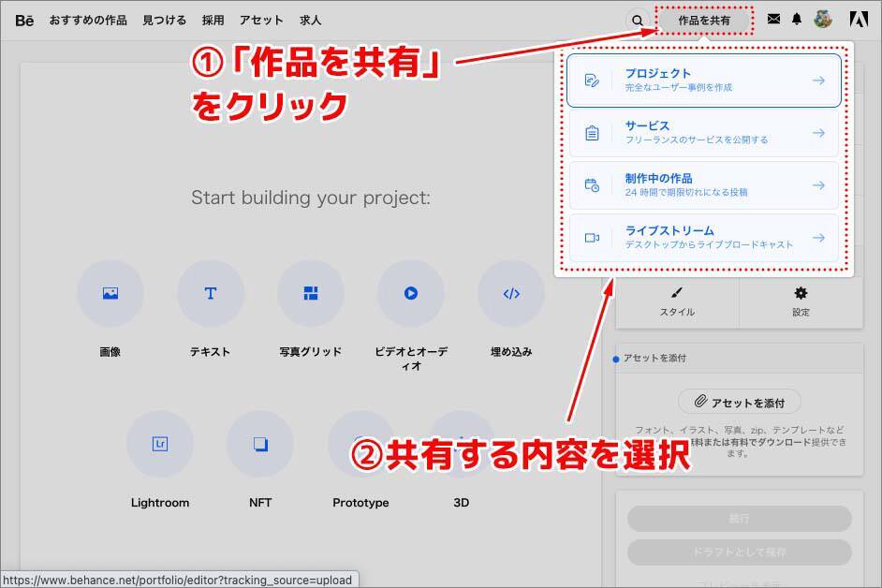Open the search magnifier icon
Image resolution: width=882 pixels, height=588 pixels.
click(x=637, y=21)
